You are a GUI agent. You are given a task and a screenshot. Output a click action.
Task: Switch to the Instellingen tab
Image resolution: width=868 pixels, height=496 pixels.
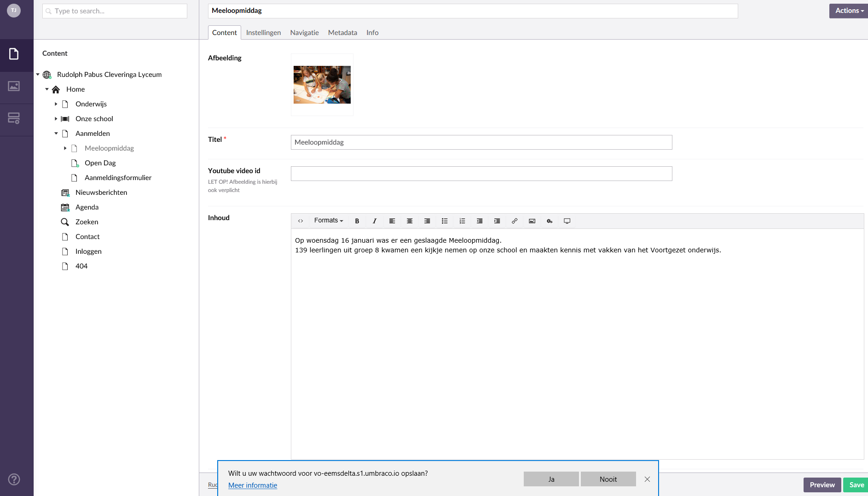[263, 33]
